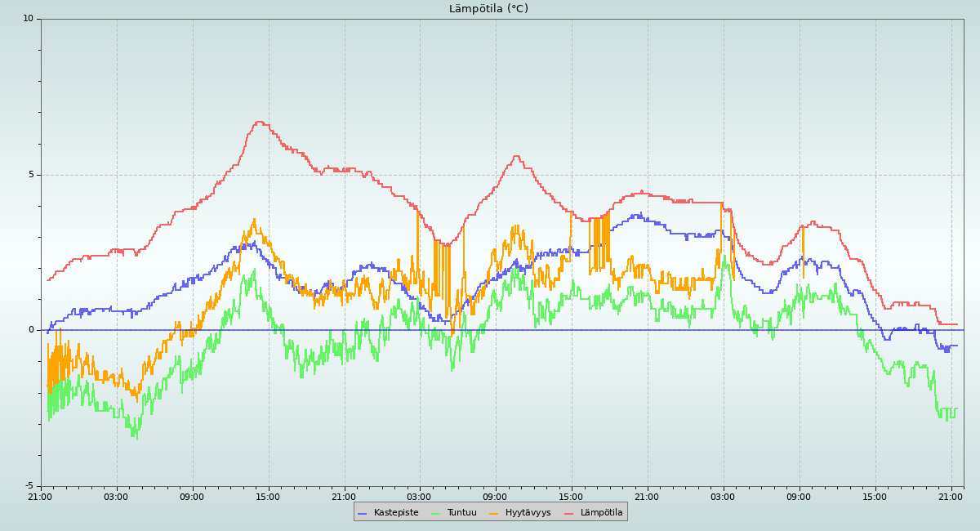Click the highest peak of the red Lämpötila line

click(x=260, y=123)
